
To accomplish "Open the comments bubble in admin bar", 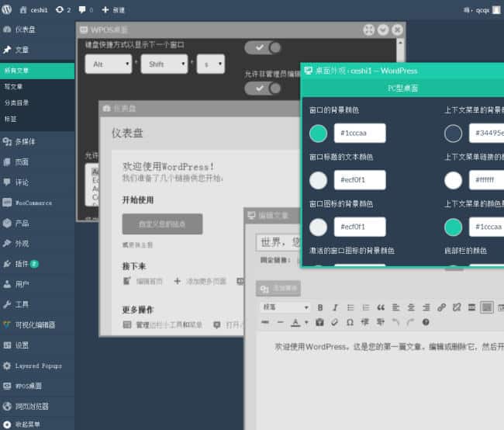I will click(86, 10).
